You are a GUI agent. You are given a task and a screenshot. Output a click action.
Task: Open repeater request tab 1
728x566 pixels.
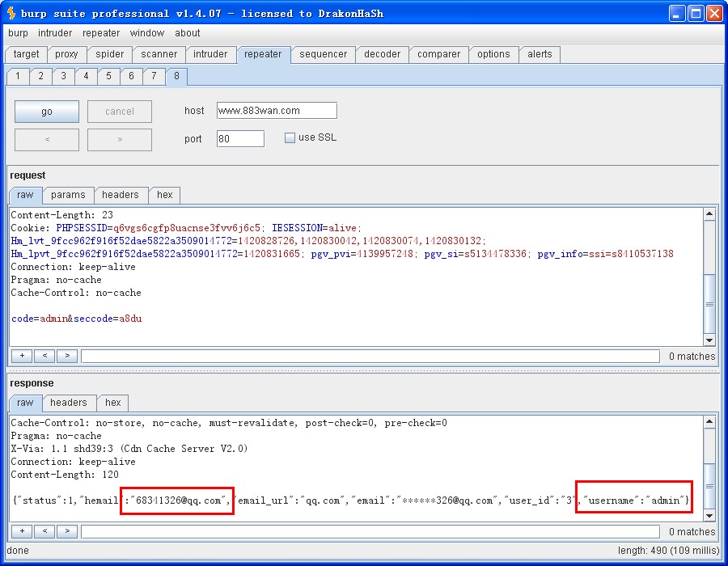(18, 76)
